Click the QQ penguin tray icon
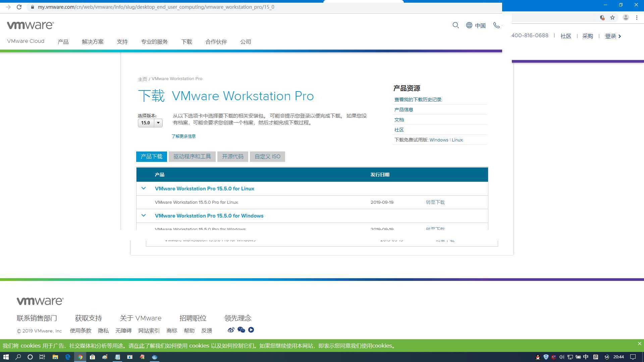This screenshot has width=644, height=362. (x=538, y=357)
